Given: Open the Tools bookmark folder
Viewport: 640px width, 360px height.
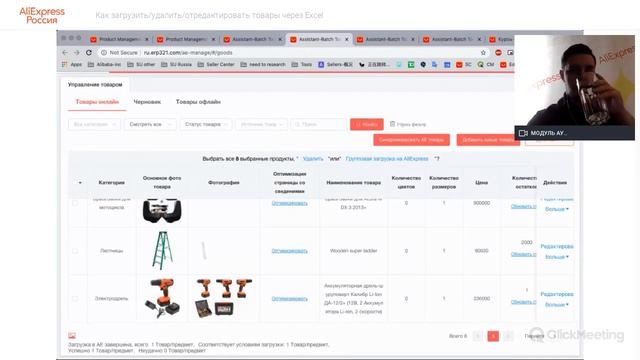Looking at the screenshot, I should 302,64.
